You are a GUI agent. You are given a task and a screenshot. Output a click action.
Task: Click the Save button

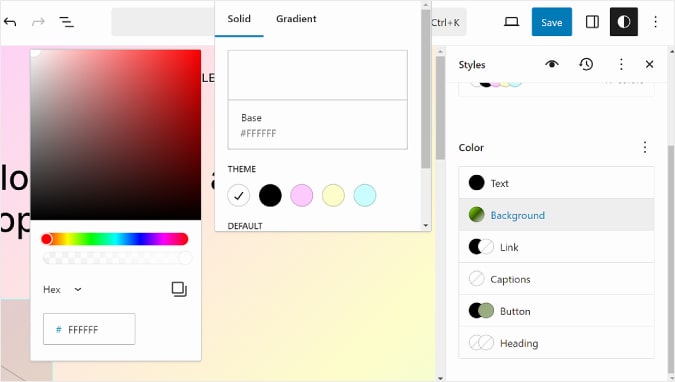[x=551, y=22]
